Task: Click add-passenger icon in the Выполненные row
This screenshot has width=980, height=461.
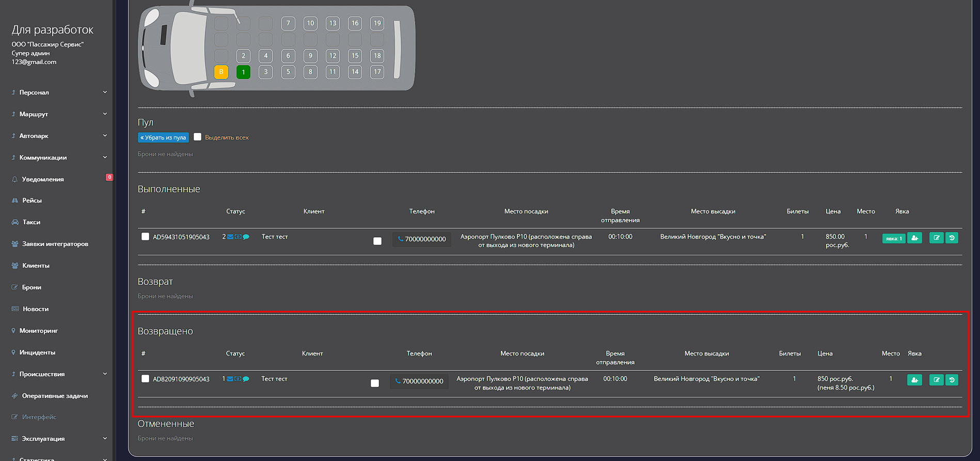Action: [914, 238]
